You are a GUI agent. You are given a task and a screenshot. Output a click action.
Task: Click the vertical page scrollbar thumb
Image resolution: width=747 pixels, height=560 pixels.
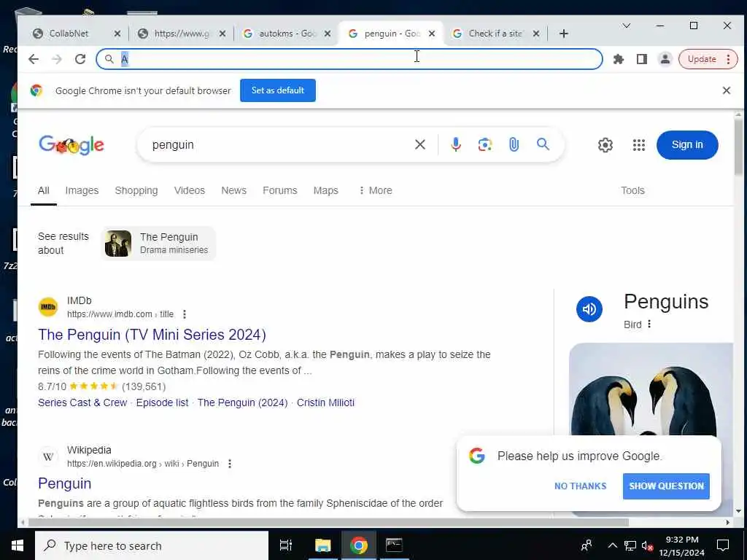tap(738, 147)
